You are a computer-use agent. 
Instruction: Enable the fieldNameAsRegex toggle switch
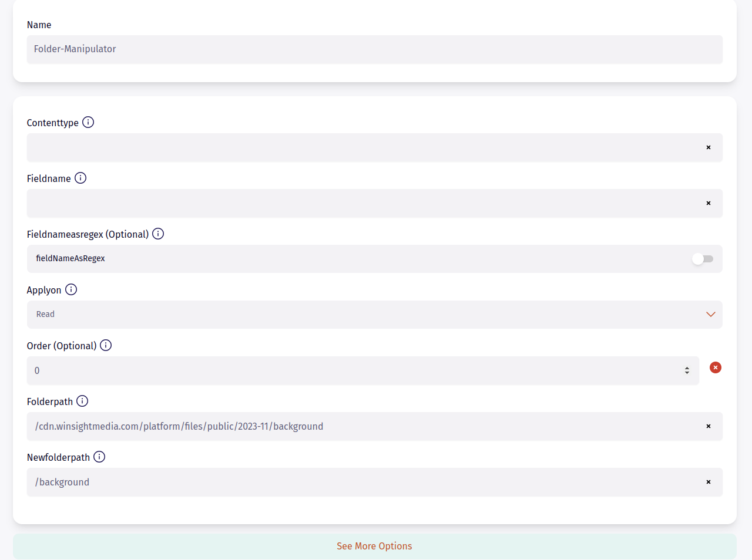(x=702, y=259)
